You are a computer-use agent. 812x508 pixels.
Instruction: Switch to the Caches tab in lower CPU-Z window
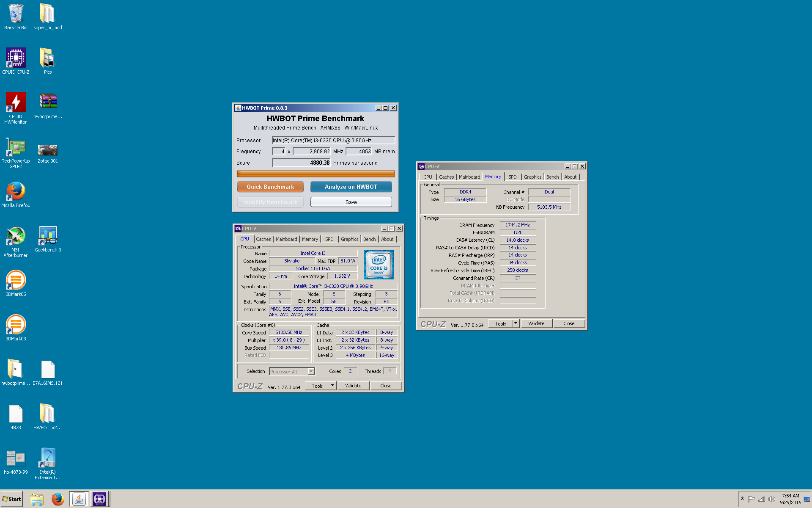click(x=263, y=239)
